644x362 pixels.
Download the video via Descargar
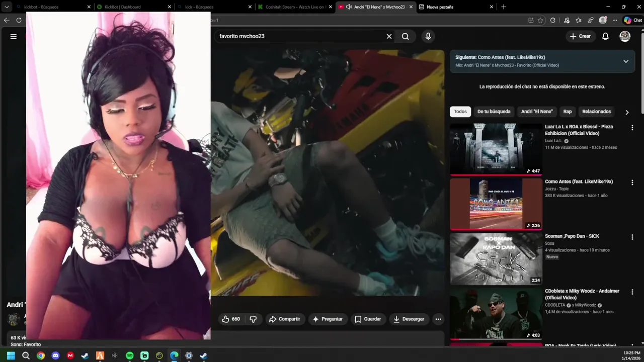pos(409,319)
